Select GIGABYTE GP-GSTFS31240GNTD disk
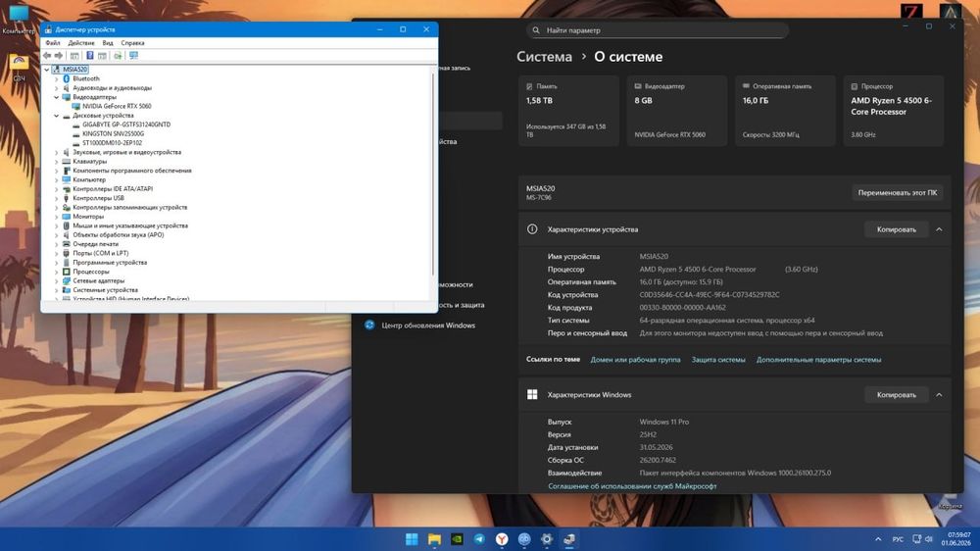This screenshot has height=551, width=980. coord(125,125)
